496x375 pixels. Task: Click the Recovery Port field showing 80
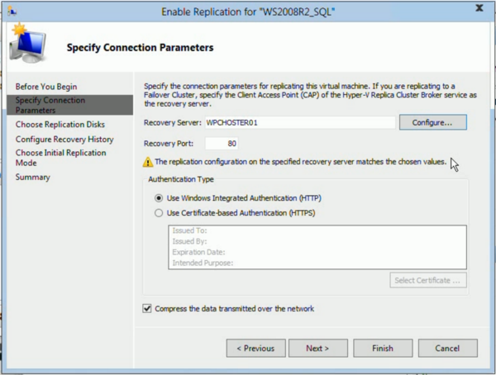[x=221, y=144]
